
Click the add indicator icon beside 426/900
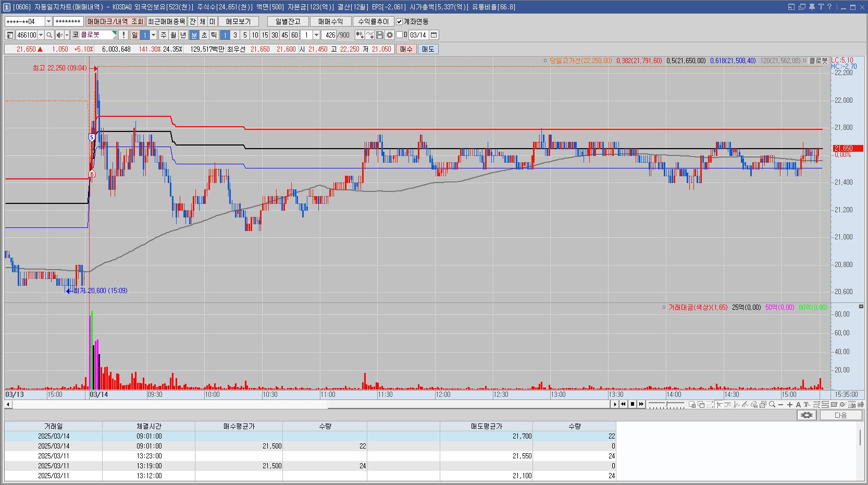tap(359, 35)
